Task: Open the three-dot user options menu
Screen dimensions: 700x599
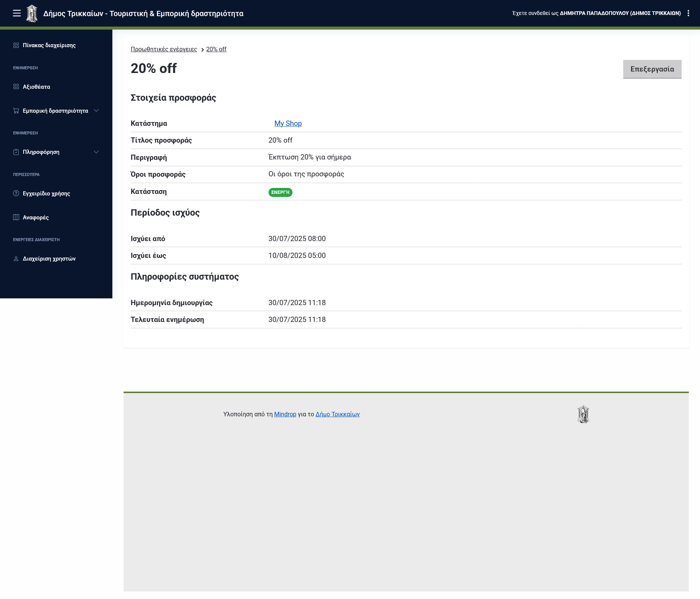Action: click(x=688, y=13)
